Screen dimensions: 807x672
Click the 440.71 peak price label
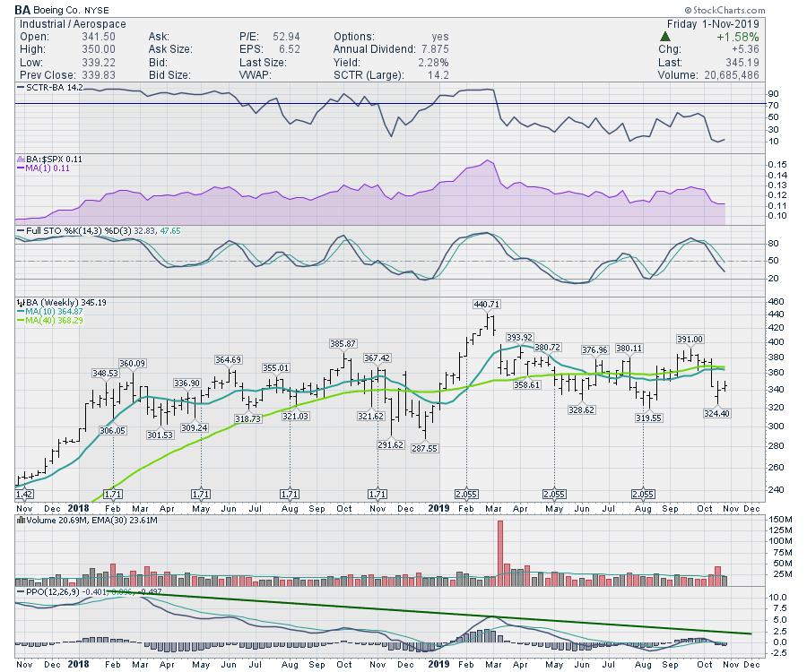coord(486,304)
